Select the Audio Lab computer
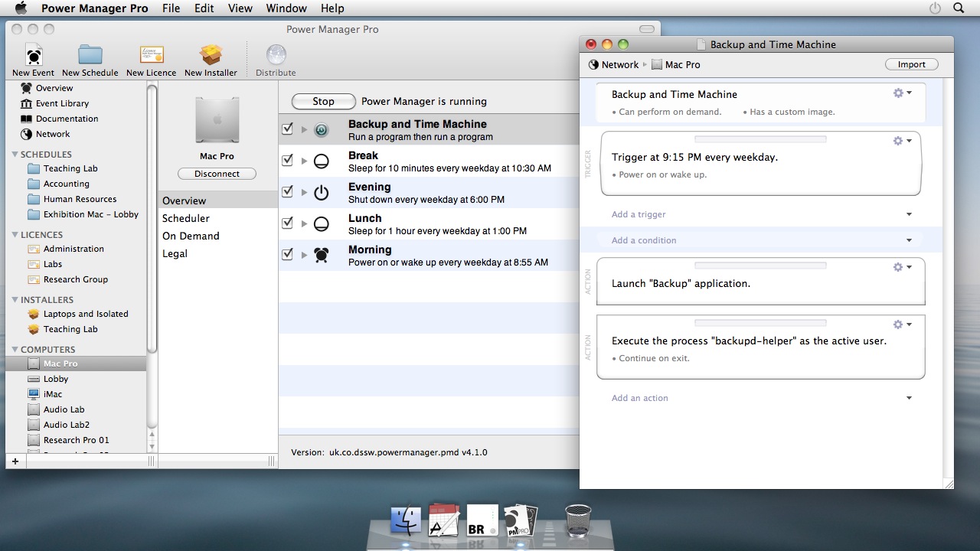Image resolution: width=980 pixels, height=551 pixels. click(x=64, y=409)
